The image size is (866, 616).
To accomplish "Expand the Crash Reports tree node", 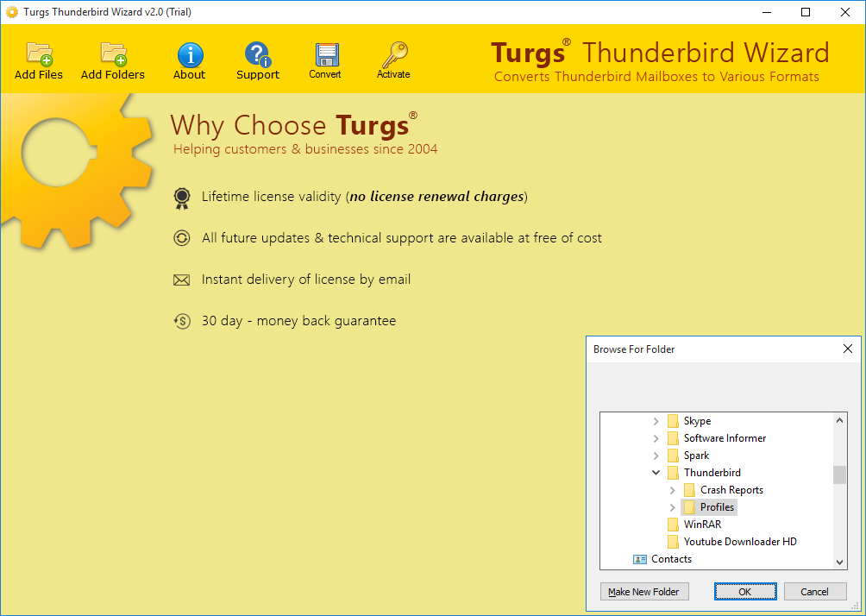I will tap(672, 490).
